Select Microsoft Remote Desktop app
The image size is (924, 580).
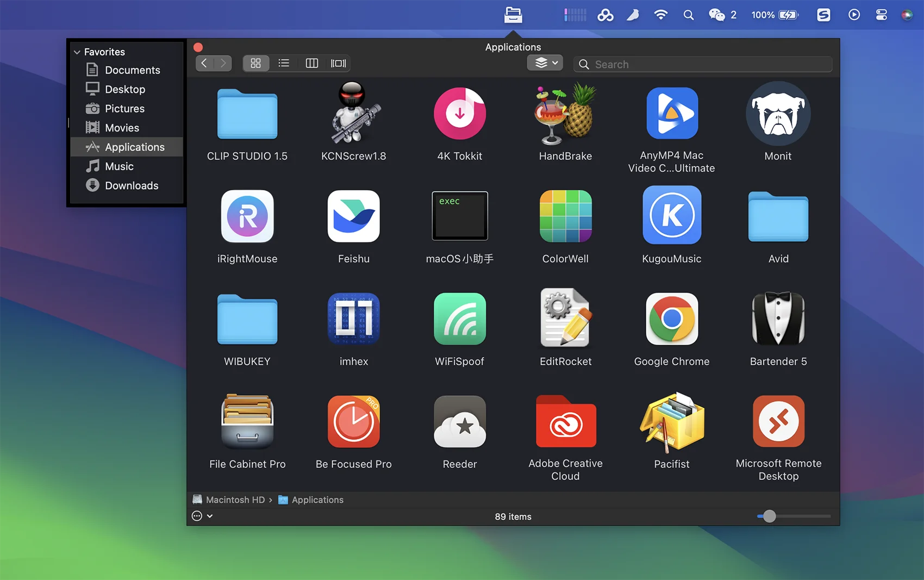pyautogui.click(x=778, y=422)
